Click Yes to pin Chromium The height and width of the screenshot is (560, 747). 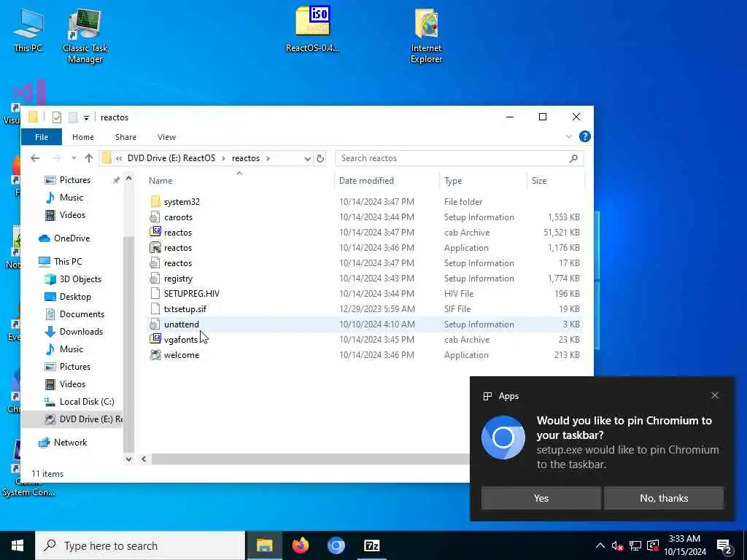click(x=541, y=498)
